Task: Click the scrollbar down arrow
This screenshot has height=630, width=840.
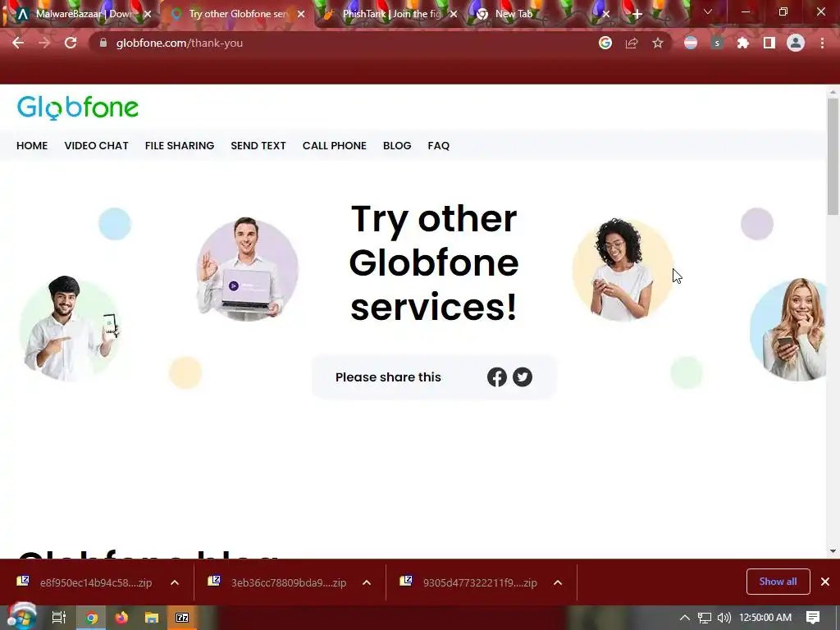Action: click(833, 550)
